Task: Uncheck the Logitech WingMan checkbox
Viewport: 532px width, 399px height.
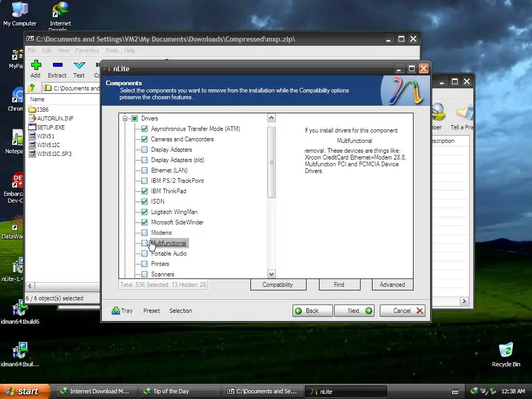Action: [x=144, y=212]
